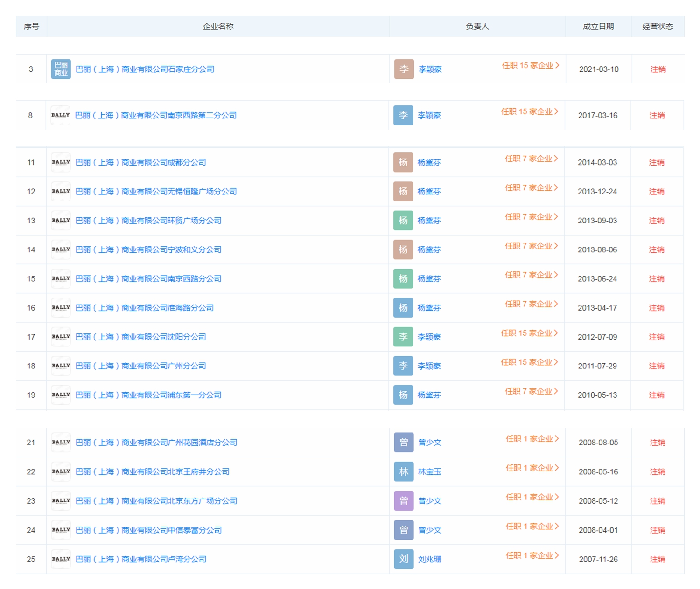Image resolution: width=700 pixels, height=589 pixels.
Task: Click the 杨 avatar in the 成都分公司 row
Action: [x=403, y=162]
